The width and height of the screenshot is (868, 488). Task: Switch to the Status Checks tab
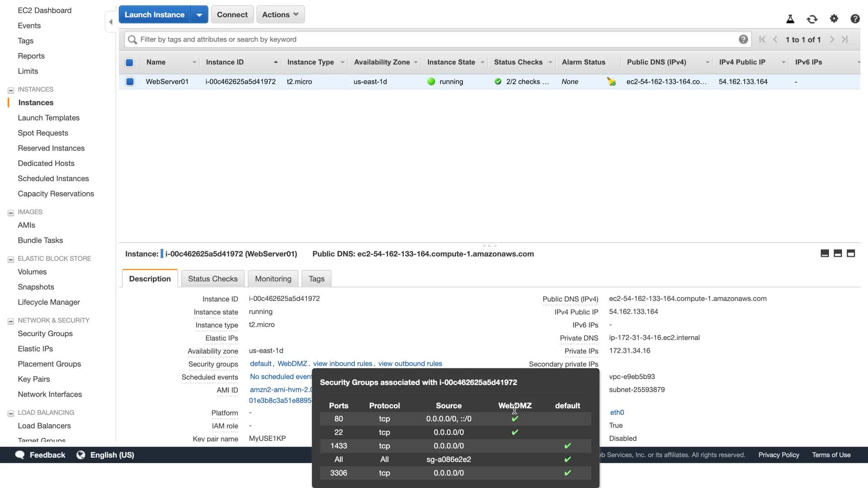[x=212, y=279]
